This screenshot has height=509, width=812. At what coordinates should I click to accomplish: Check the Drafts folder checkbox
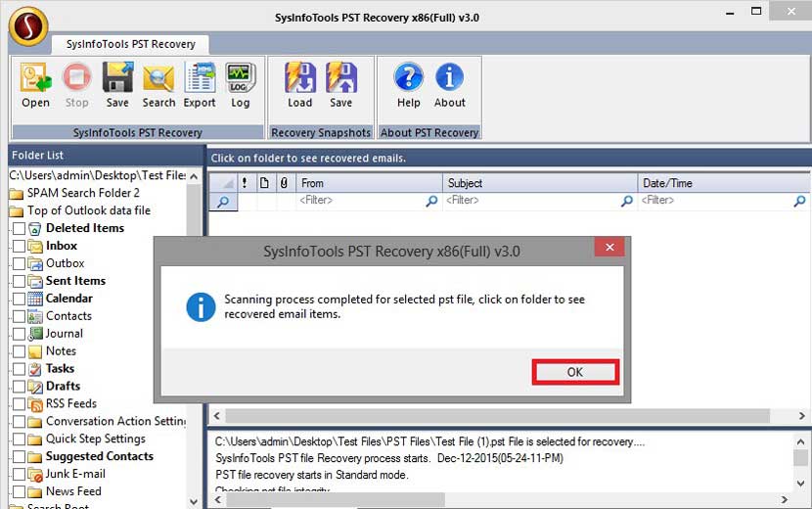coord(19,387)
